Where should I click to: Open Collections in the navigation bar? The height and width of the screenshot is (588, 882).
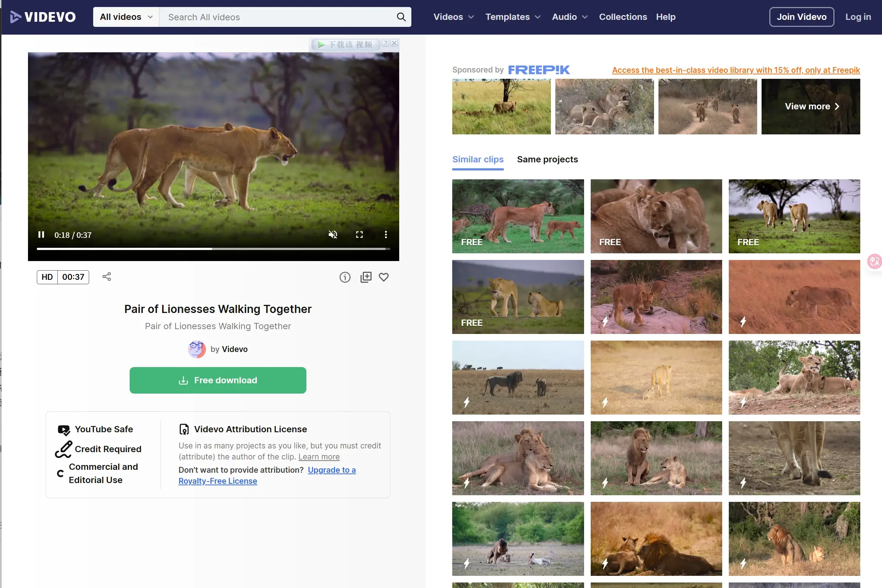(622, 17)
